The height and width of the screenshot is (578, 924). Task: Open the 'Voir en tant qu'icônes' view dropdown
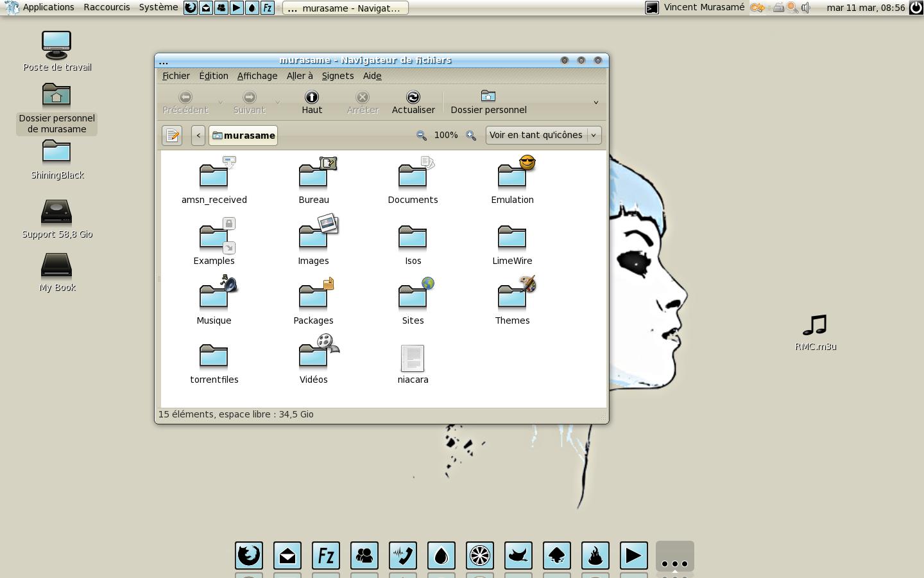point(543,135)
